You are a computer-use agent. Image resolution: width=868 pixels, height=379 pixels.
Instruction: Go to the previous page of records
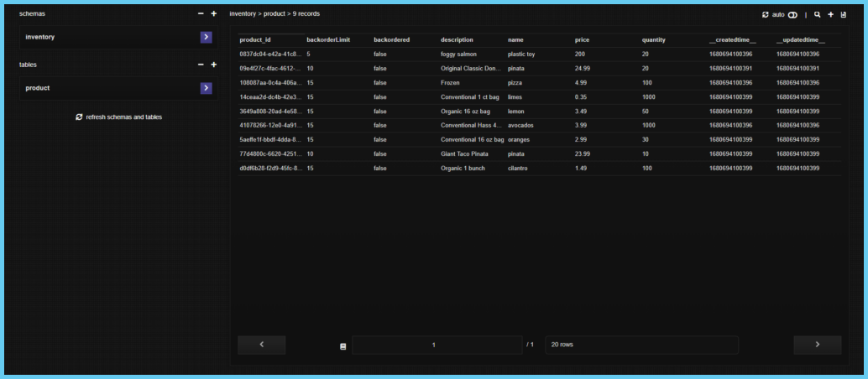[261, 345]
